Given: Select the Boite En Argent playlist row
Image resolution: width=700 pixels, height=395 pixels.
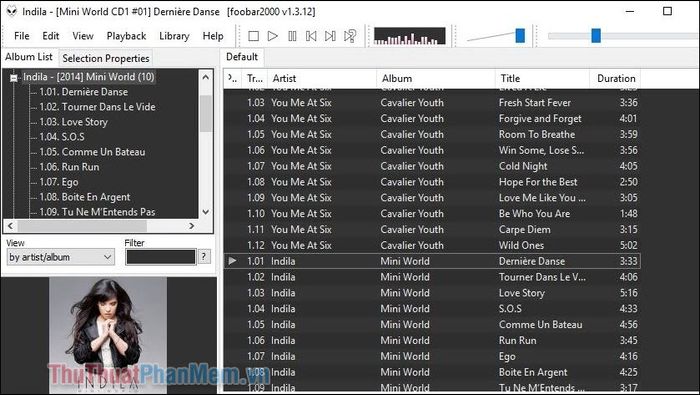Looking at the screenshot, I should click(432, 372).
